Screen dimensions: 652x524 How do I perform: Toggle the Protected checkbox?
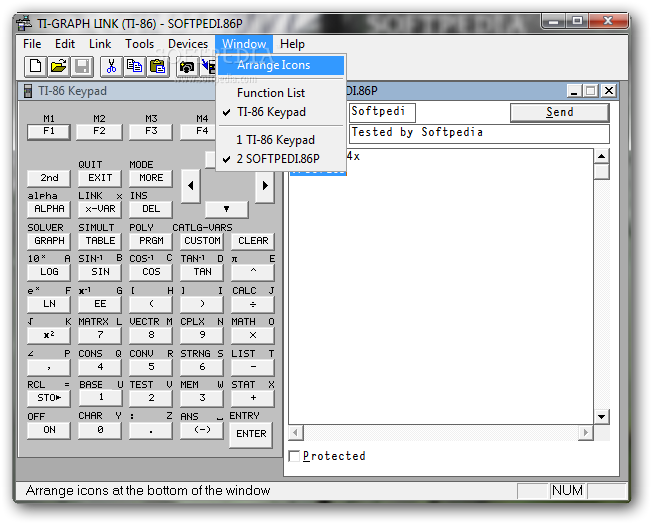click(x=294, y=456)
